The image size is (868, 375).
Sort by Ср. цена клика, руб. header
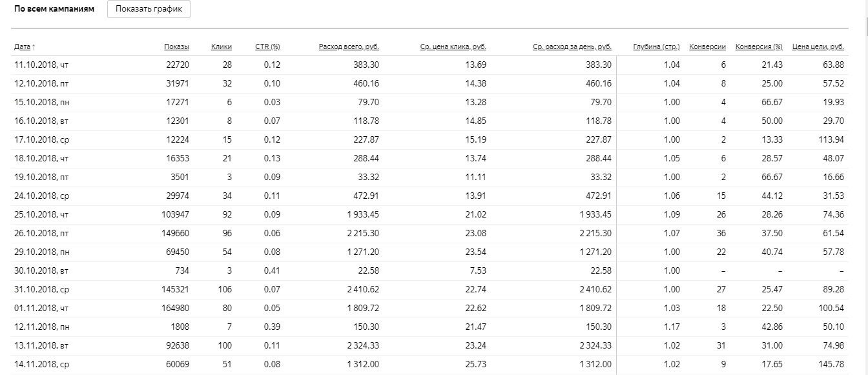(x=451, y=47)
